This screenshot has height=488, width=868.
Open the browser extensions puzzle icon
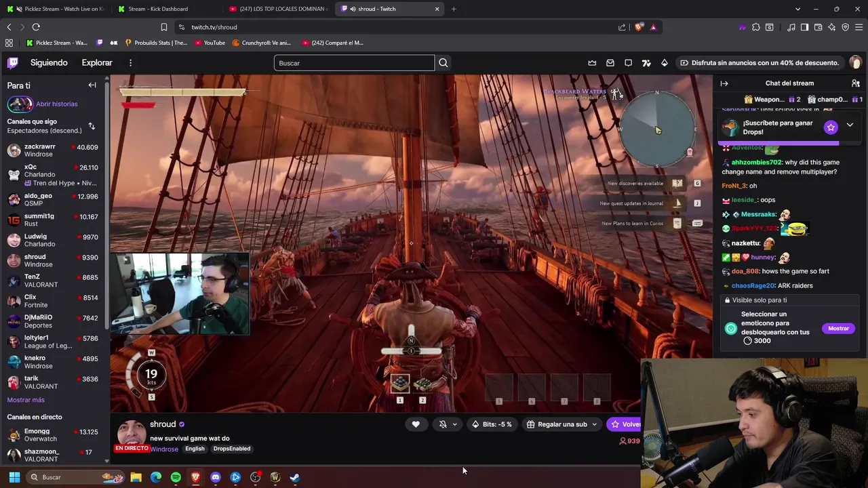pos(756,27)
